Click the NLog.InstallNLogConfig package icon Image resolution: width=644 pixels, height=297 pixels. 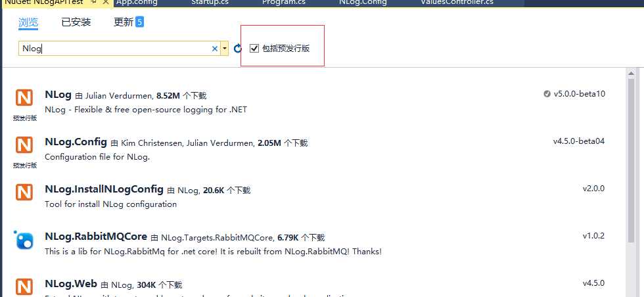[x=24, y=193]
